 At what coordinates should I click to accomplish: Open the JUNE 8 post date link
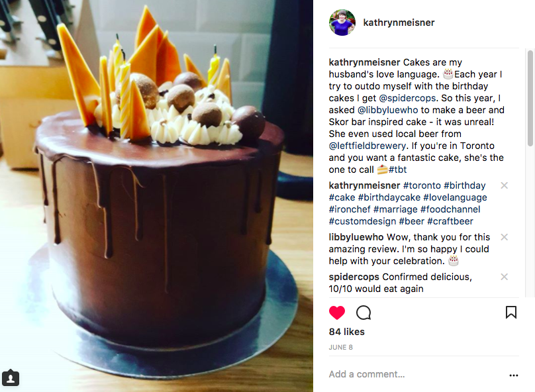tap(340, 348)
